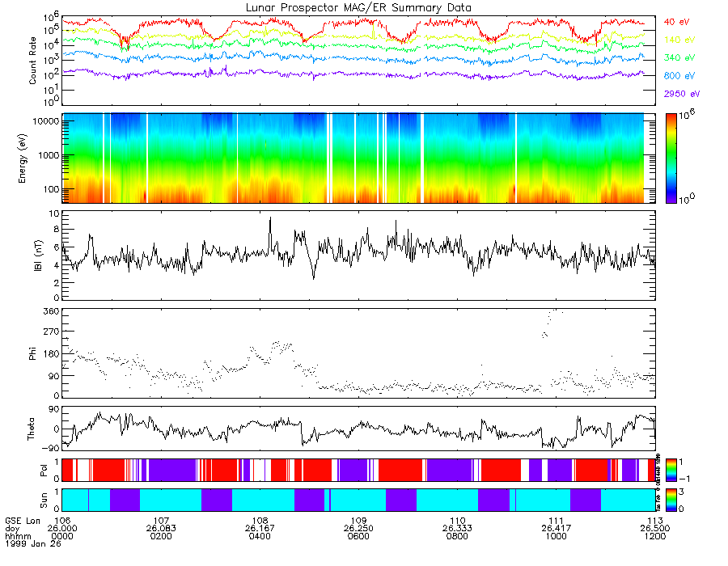Click the 26.083 doy tick label
The height and width of the screenshot is (566, 728).
(x=161, y=529)
